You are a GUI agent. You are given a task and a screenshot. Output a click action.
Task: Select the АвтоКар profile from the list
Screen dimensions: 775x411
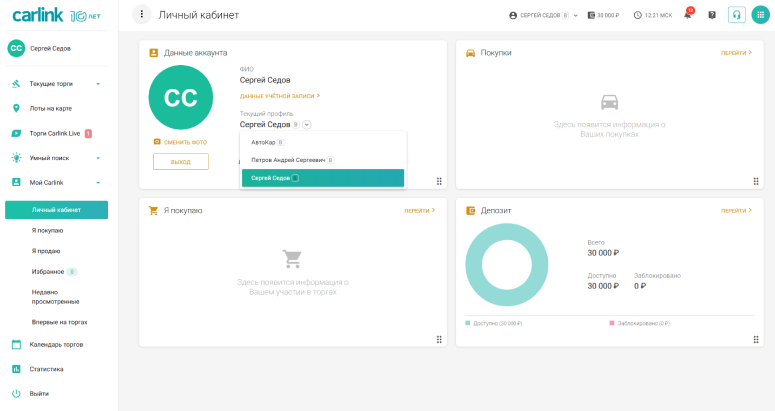(x=264, y=142)
